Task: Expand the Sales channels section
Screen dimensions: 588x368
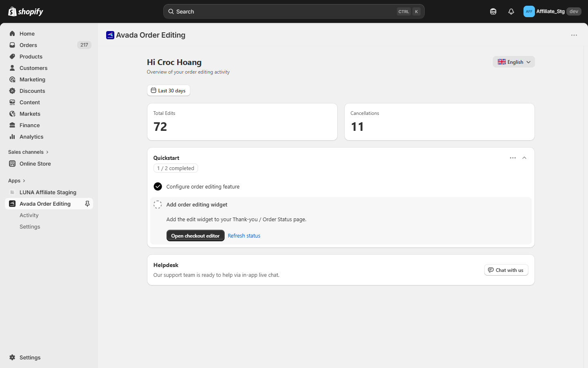Action: (28, 152)
